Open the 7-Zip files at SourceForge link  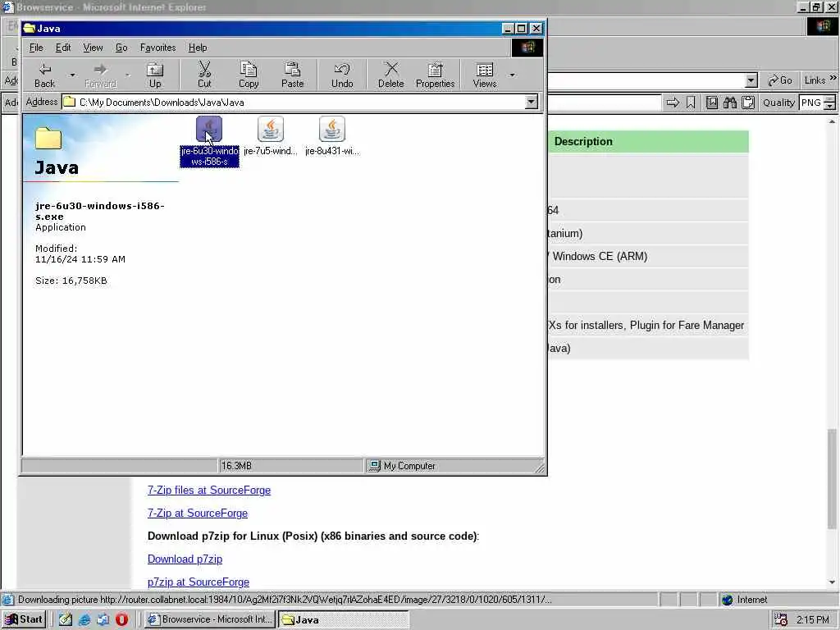tap(209, 491)
